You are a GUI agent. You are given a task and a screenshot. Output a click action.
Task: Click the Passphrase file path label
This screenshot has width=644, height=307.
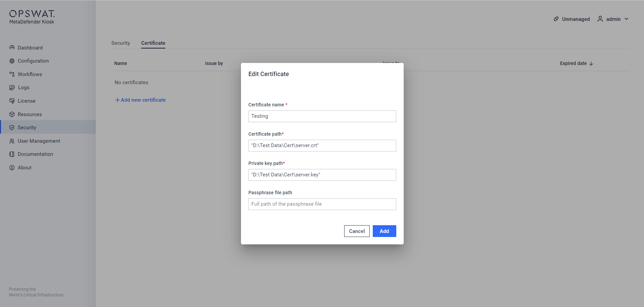click(x=270, y=193)
